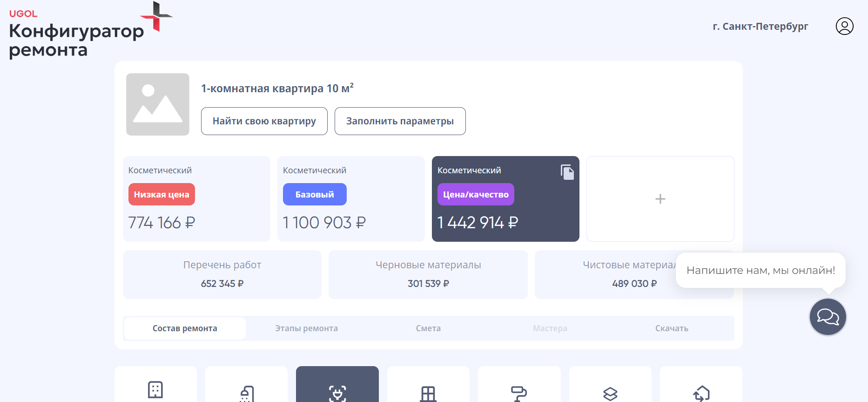This screenshot has width=868, height=402.
Task: Open the Перечень работ 652 345 ₽ card
Action: (222, 274)
